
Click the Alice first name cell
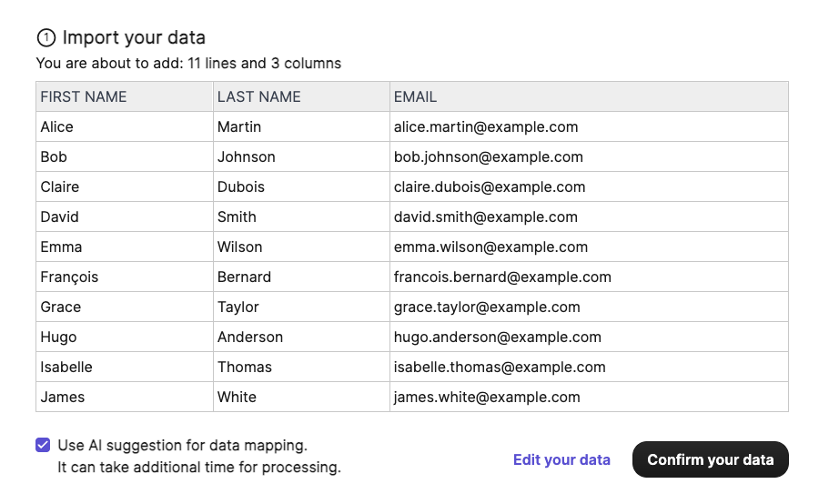point(57,126)
